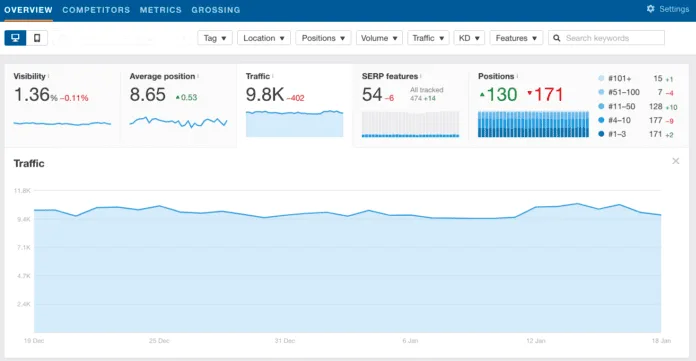Click the Visibility info icon
The width and height of the screenshot is (696, 361).
tap(48, 76)
